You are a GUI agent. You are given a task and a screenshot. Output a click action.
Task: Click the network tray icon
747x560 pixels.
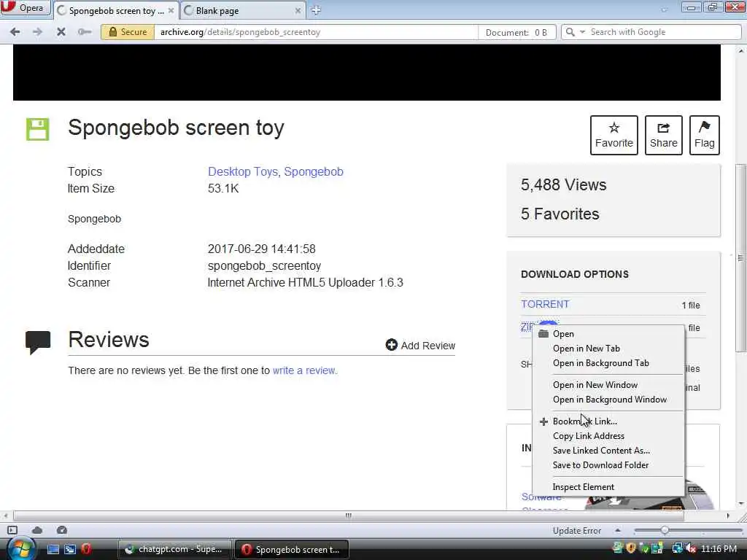pos(677,548)
